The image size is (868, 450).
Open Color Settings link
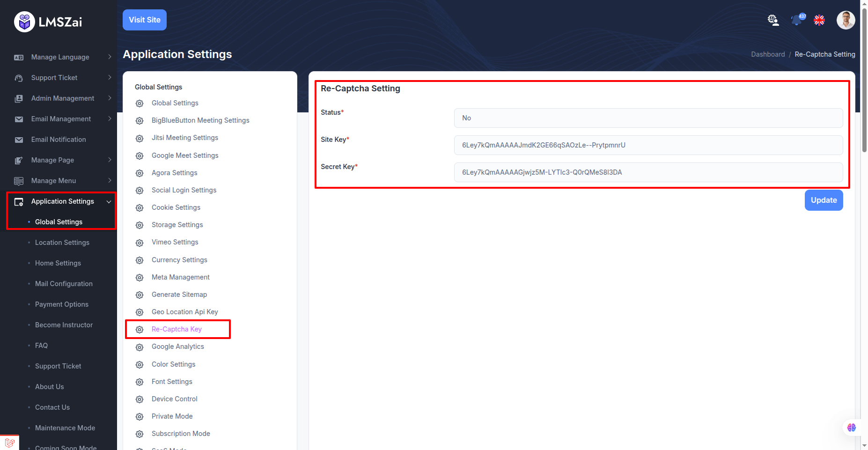tap(174, 364)
